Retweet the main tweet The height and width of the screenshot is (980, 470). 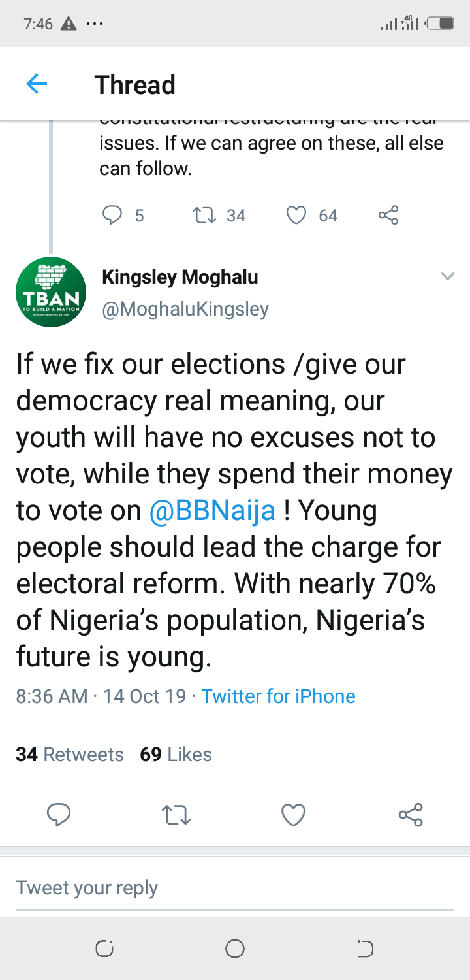[176, 814]
